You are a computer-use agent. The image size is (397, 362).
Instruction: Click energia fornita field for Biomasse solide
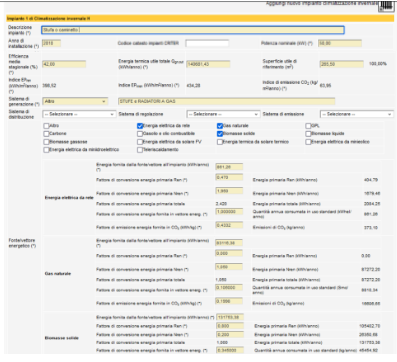(230, 317)
